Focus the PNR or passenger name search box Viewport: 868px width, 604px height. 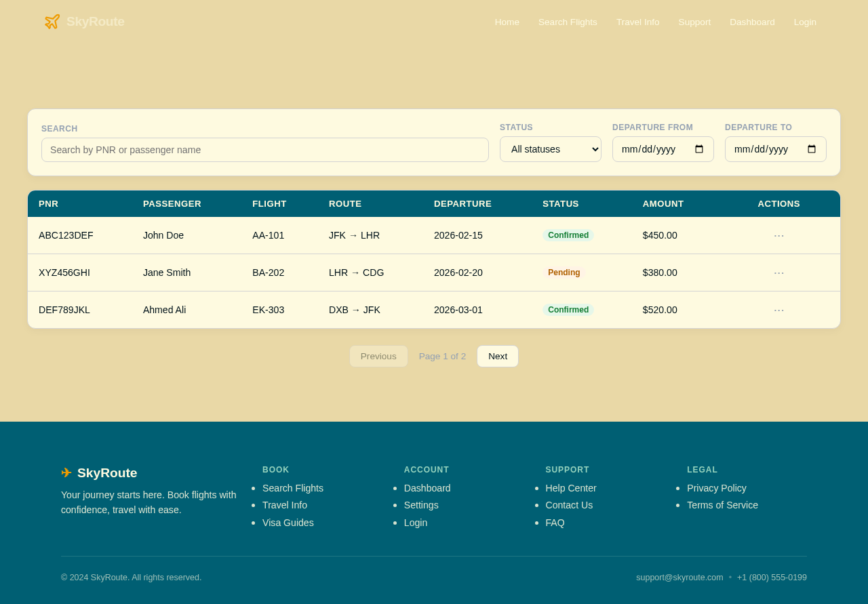pyautogui.click(x=265, y=150)
